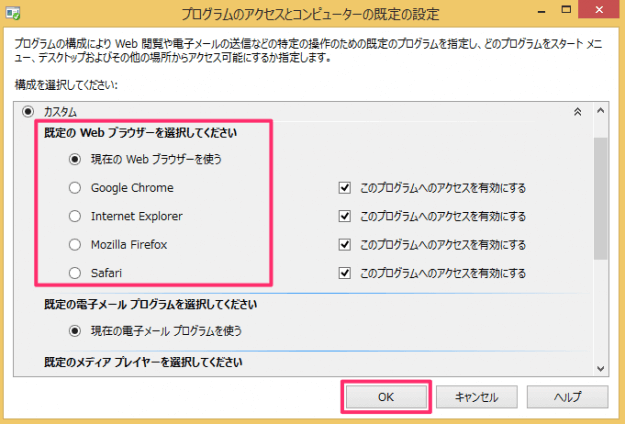Image resolution: width=625 pixels, height=424 pixels.
Task: Click the 構成を選択してください label
Action: tap(66, 85)
